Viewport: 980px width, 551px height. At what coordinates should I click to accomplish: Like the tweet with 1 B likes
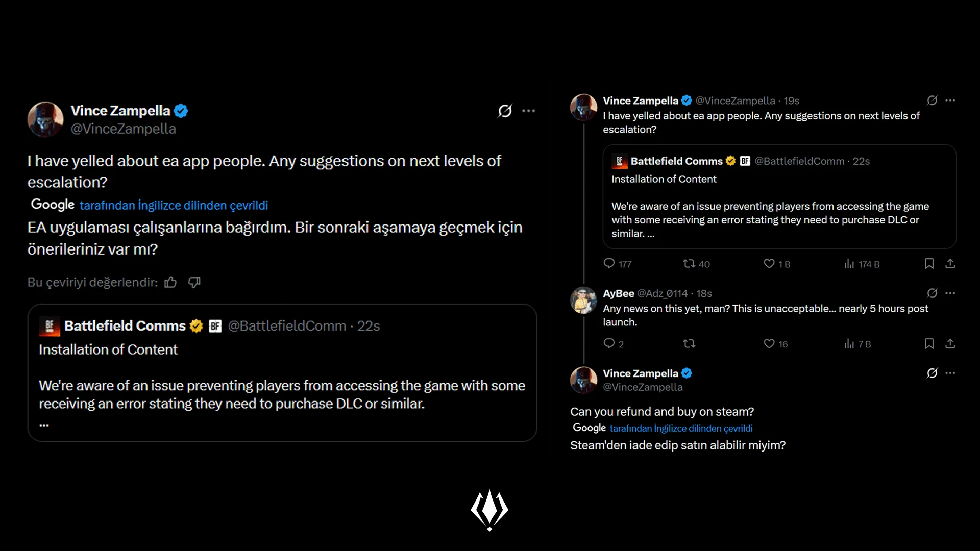(x=769, y=263)
